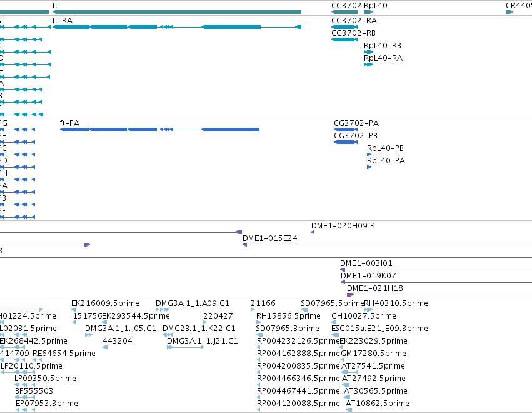This screenshot has width=532, height=413.
Task: Select the RP004200835.5prime label
Action: coord(298,366)
